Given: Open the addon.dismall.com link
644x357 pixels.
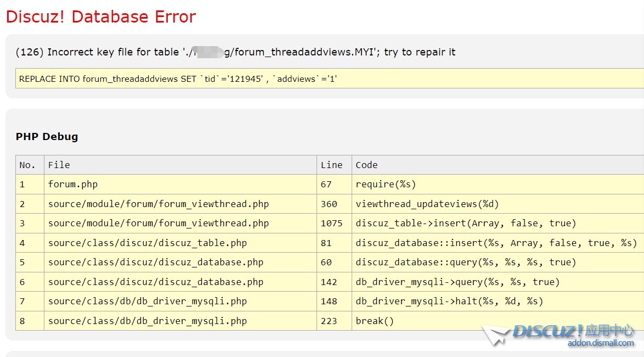Looking at the screenshot, I should 601,343.
